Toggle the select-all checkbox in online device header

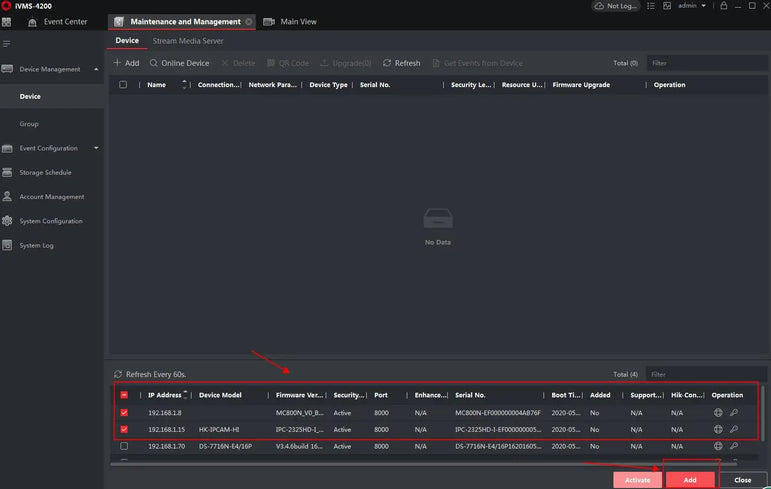pos(124,395)
